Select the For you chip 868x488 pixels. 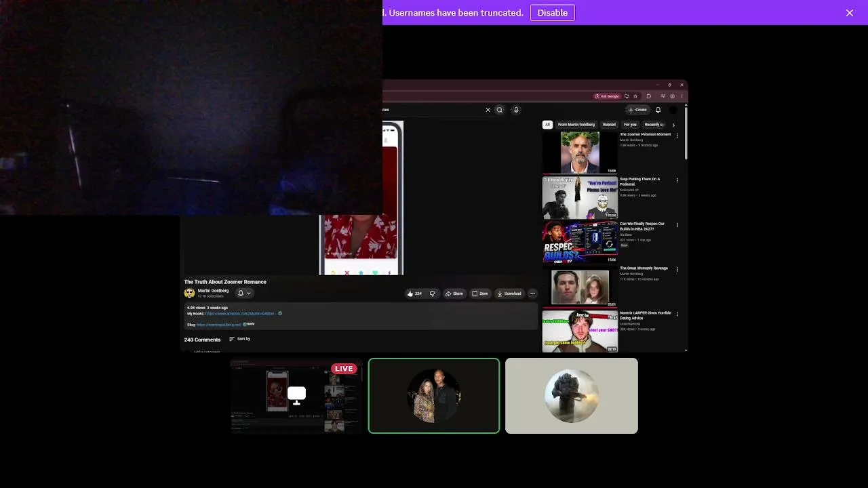[x=630, y=125]
